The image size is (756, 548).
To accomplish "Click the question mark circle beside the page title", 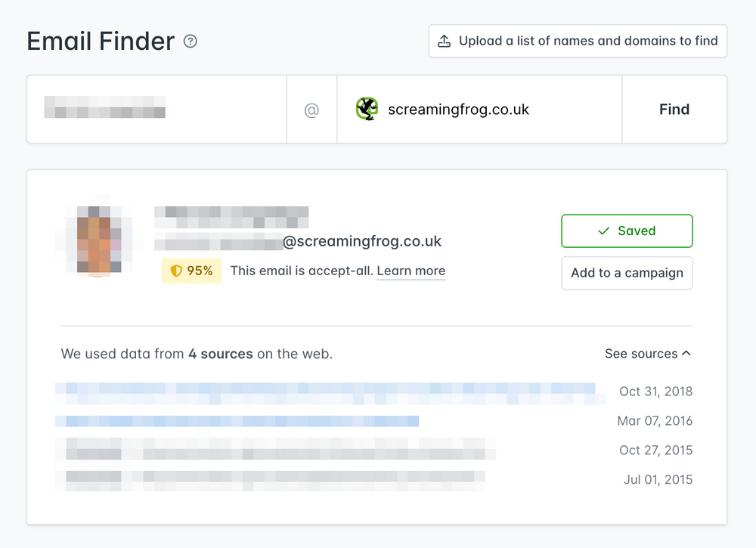I will click(190, 42).
